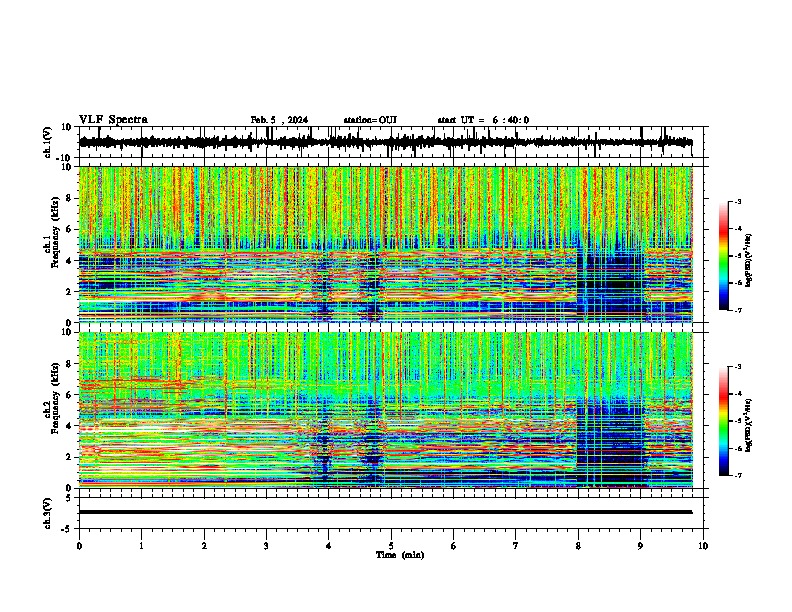Click the 'VLF Spectra' title text
The image size is (792, 612).
pos(113,120)
